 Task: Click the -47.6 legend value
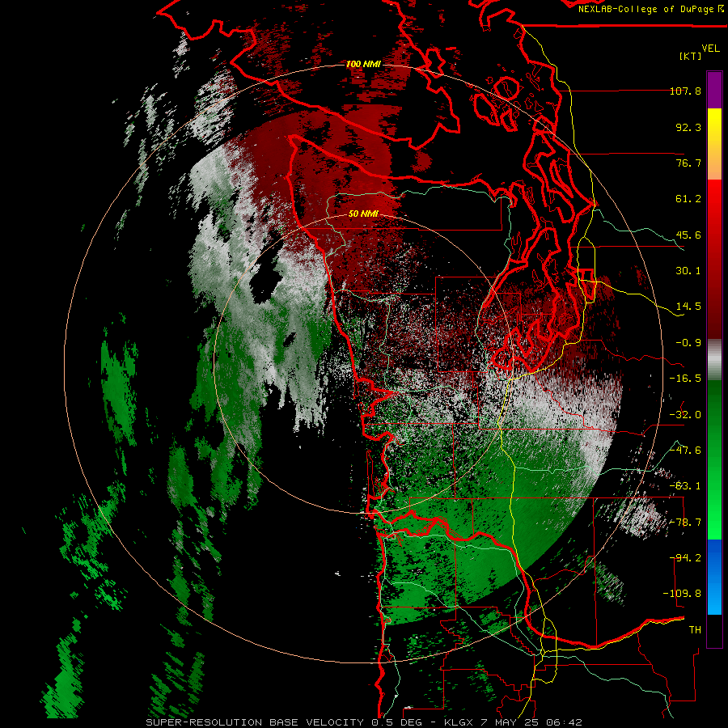[685, 451]
